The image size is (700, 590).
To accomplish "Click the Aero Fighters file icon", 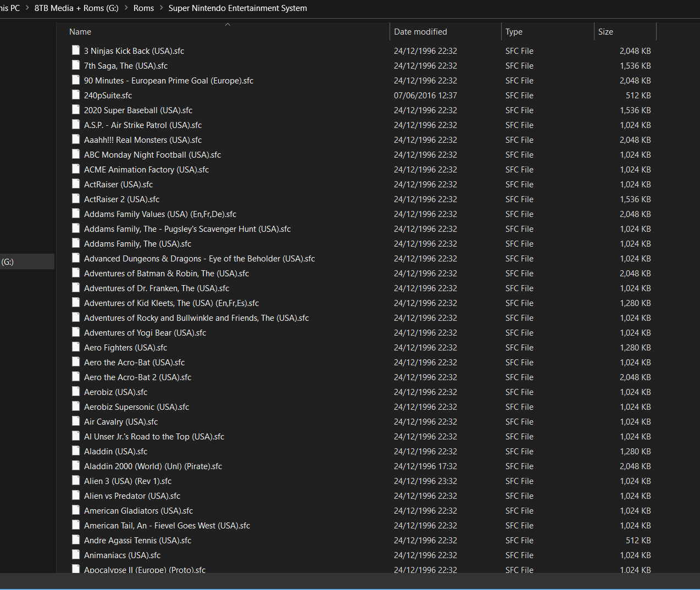I will pyautogui.click(x=76, y=347).
